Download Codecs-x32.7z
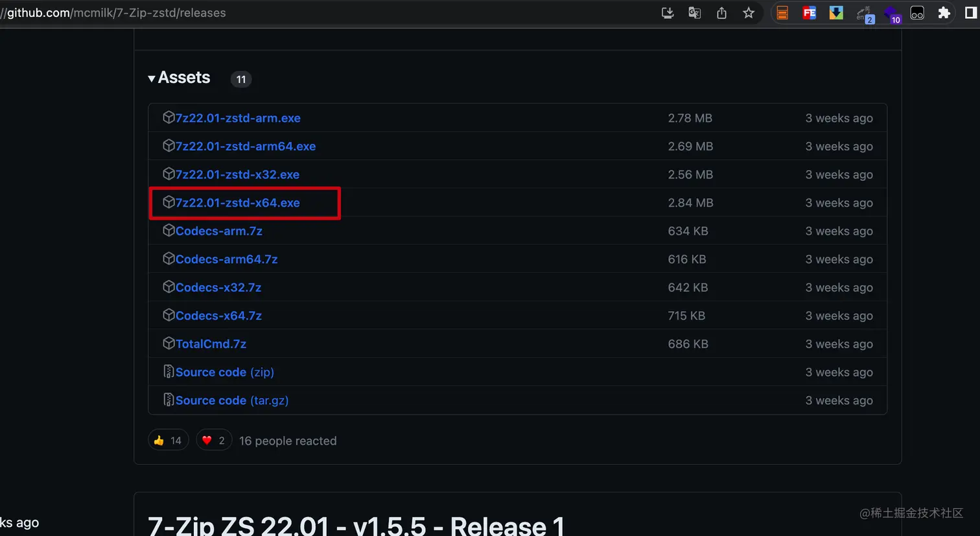Screen dimensions: 980x536 [x=218, y=287]
